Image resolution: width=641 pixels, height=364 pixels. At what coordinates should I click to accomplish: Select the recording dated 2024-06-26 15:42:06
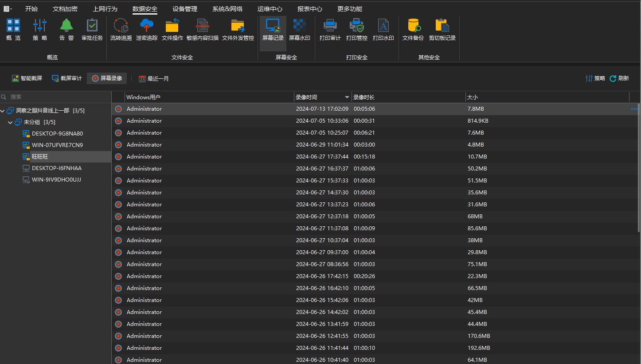[x=374, y=300]
